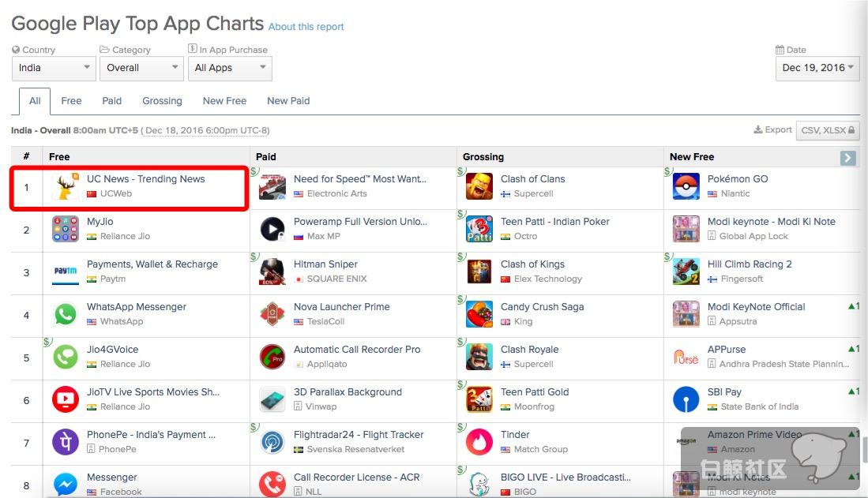Viewport: 868px width, 498px height.
Task: Open the Date dropdown Dec 19, 2016
Action: (x=817, y=68)
